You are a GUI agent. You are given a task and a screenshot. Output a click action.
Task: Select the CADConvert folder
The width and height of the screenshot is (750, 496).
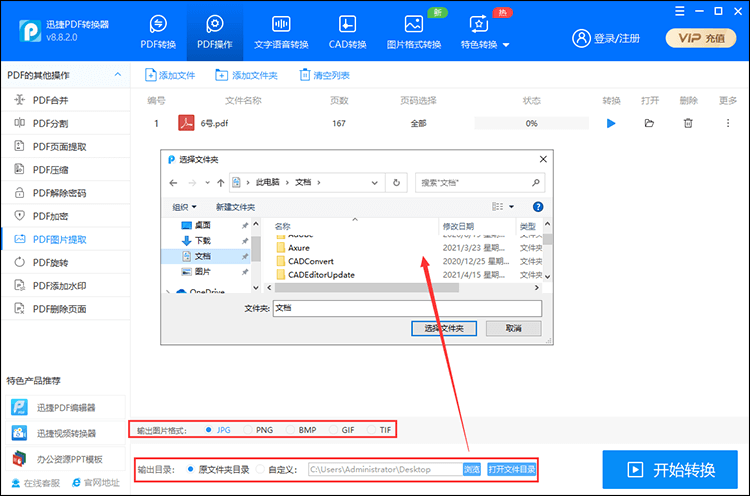pos(311,261)
